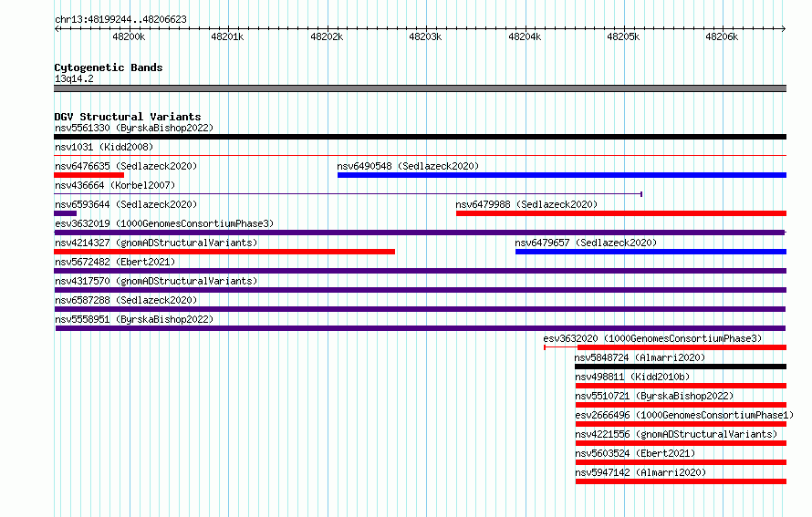Click the gray 13q14.2 cytogenetic band bar
Viewport: 812px width, 517px height.
tap(420, 88)
